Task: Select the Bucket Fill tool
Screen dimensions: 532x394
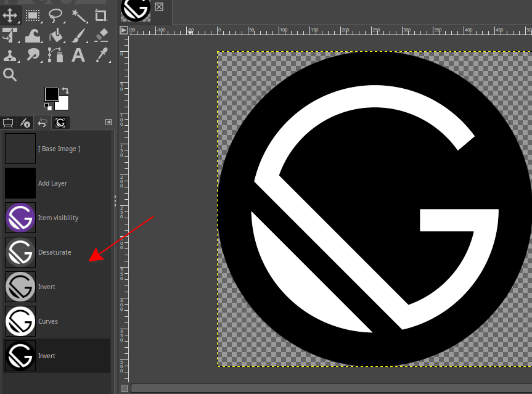Action: click(x=55, y=35)
